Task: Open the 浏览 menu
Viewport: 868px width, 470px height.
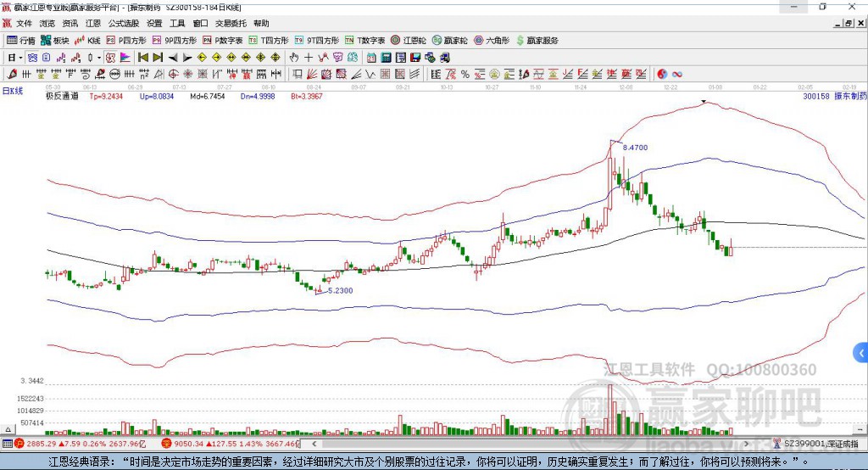Action: point(47,23)
